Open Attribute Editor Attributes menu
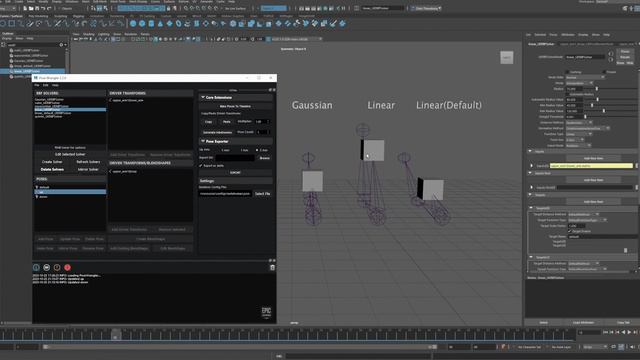This screenshot has height=360, width=640. [x=568, y=35]
